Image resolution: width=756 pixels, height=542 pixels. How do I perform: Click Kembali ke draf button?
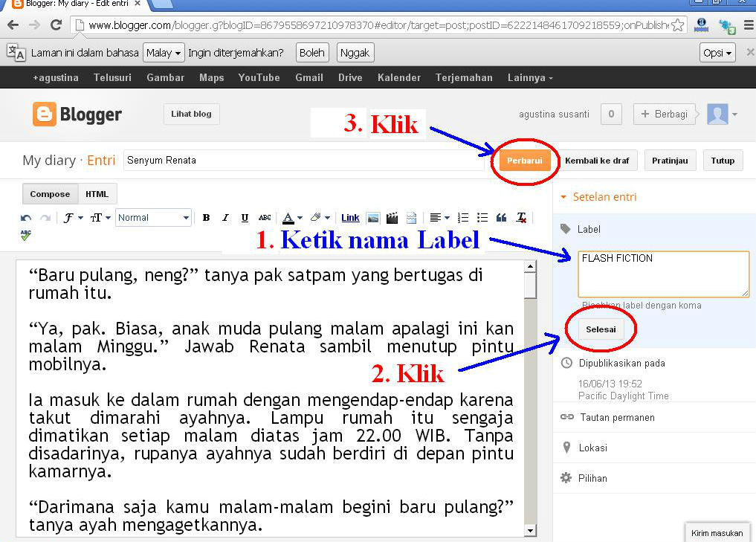click(x=597, y=161)
